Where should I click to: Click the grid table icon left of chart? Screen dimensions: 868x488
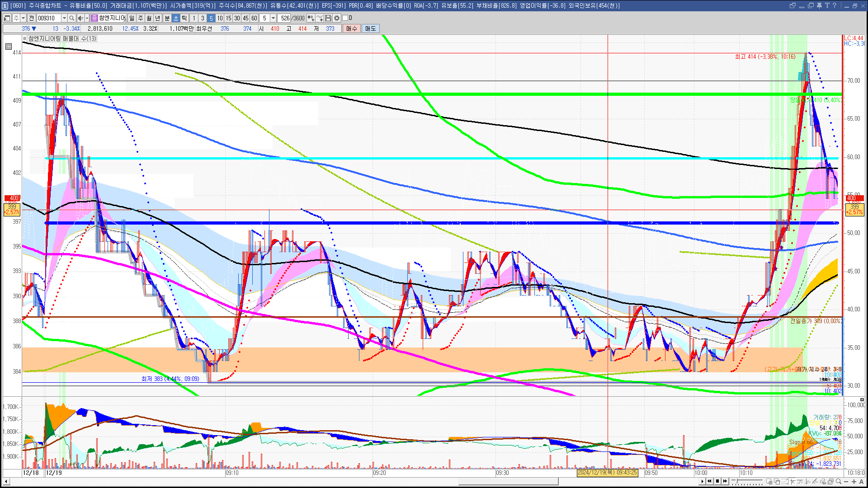pyautogui.click(x=9, y=46)
